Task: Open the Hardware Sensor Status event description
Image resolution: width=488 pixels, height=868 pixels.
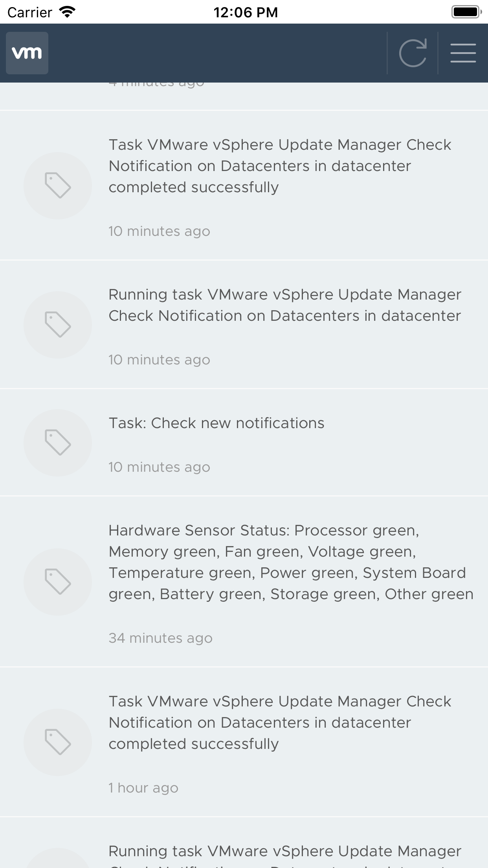Action: click(x=291, y=562)
